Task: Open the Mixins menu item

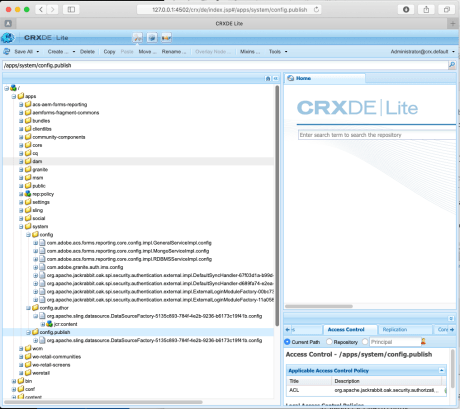Action: pos(250,52)
